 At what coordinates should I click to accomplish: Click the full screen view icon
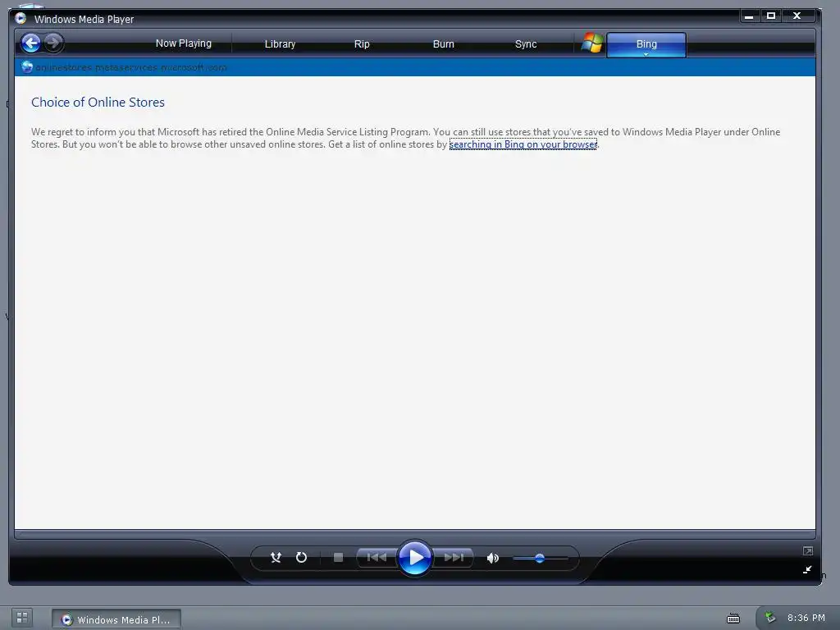(x=807, y=550)
